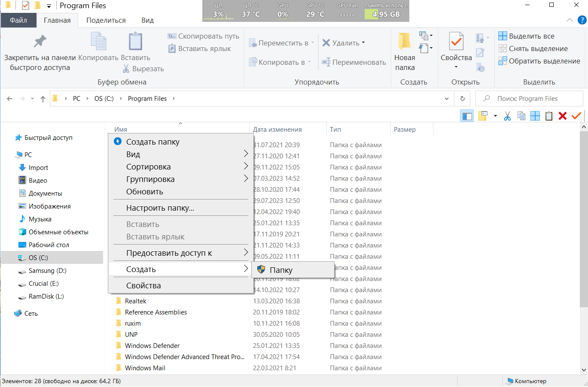
Task: Click the Back arrow navigation button
Action: [x=9, y=99]
